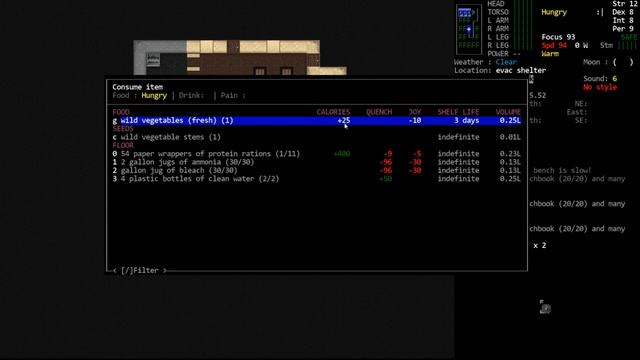Screen dimensions: 640x360
Task: Click the +50 quench value for clean water
Action: pos(385,179)
